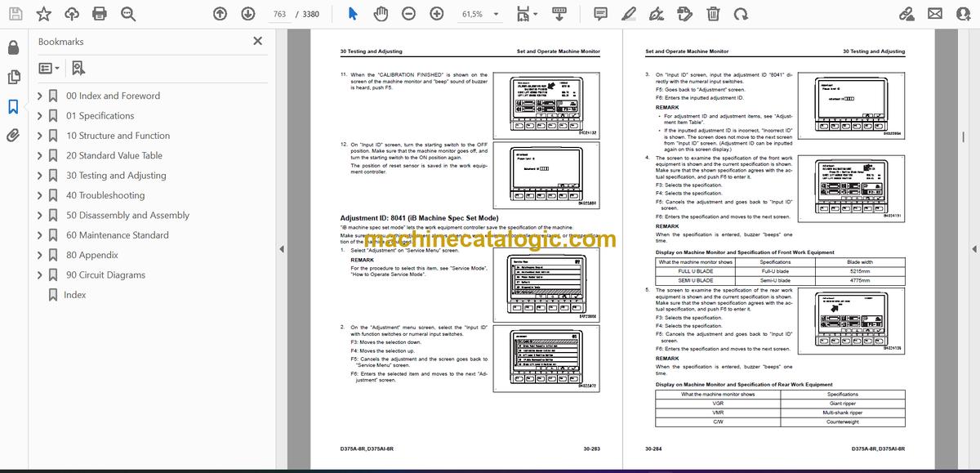Select the Hand pan tool
980x473 pixels.
(381, 14)
